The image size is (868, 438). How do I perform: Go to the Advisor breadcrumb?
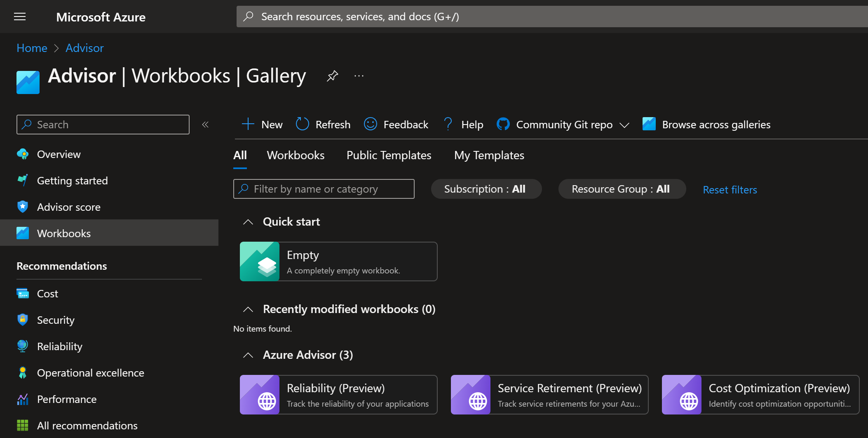pyautogui.click(x=84, y=48)
